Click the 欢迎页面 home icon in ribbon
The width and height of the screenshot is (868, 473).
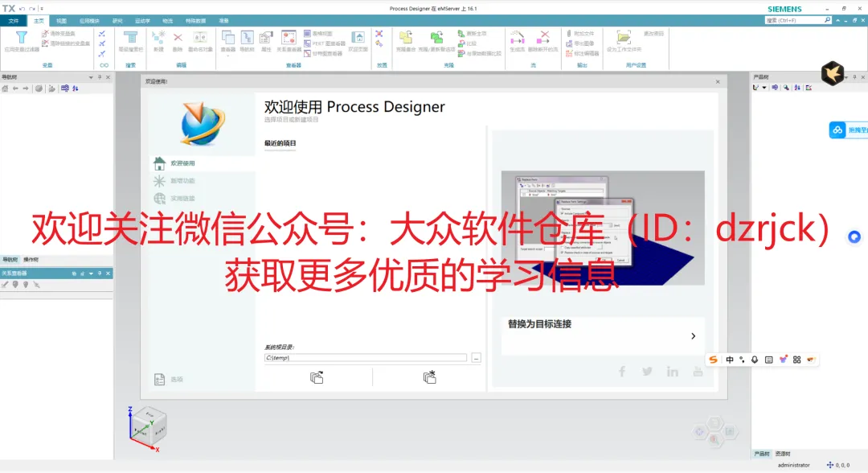(x=358, y=37)
